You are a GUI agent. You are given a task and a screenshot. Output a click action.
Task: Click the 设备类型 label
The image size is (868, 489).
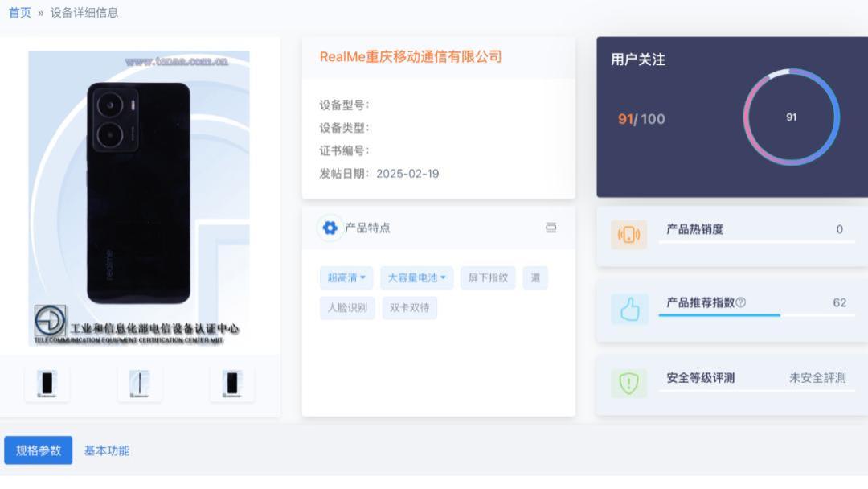click(344, 128)
